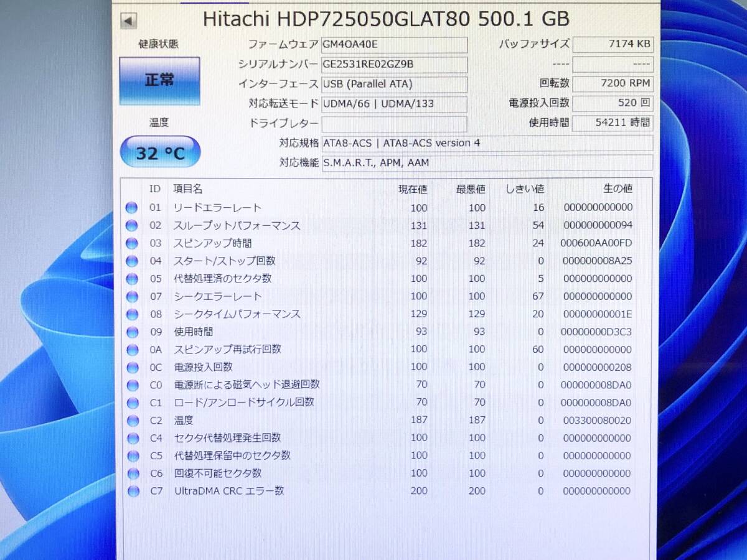Click the status icon for スタート/ストップ回数
747x560 pixels.
pos(132,261)
